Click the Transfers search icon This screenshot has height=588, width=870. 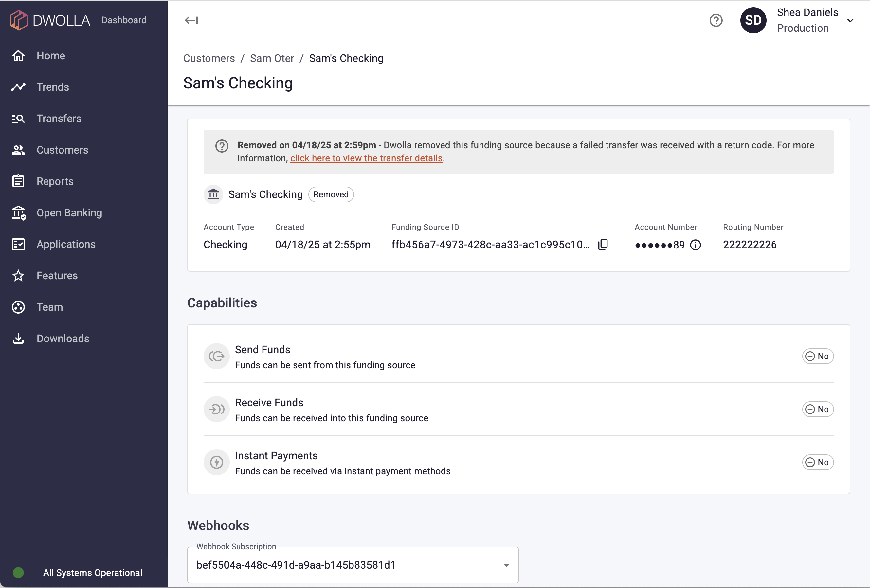click(18, 118)
